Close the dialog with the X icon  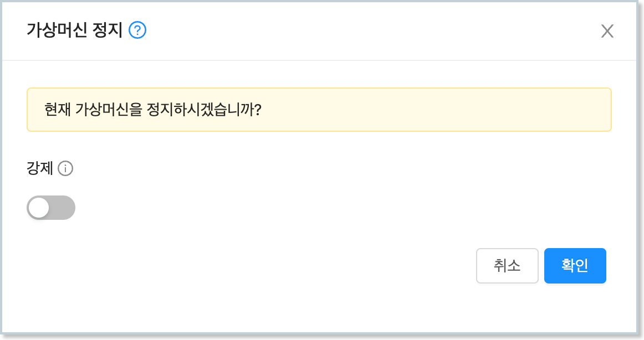(607, 31)
